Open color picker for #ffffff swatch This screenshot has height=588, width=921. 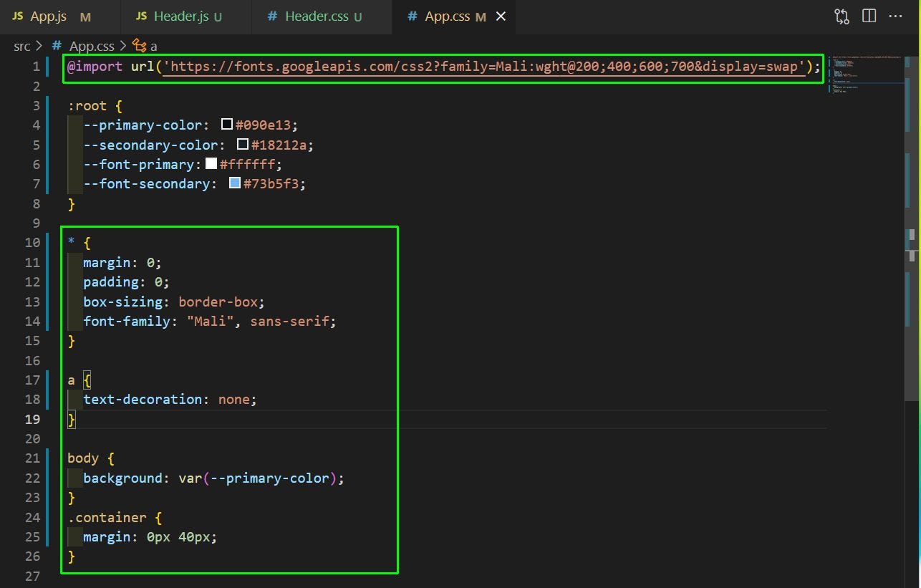click(211, 163)
